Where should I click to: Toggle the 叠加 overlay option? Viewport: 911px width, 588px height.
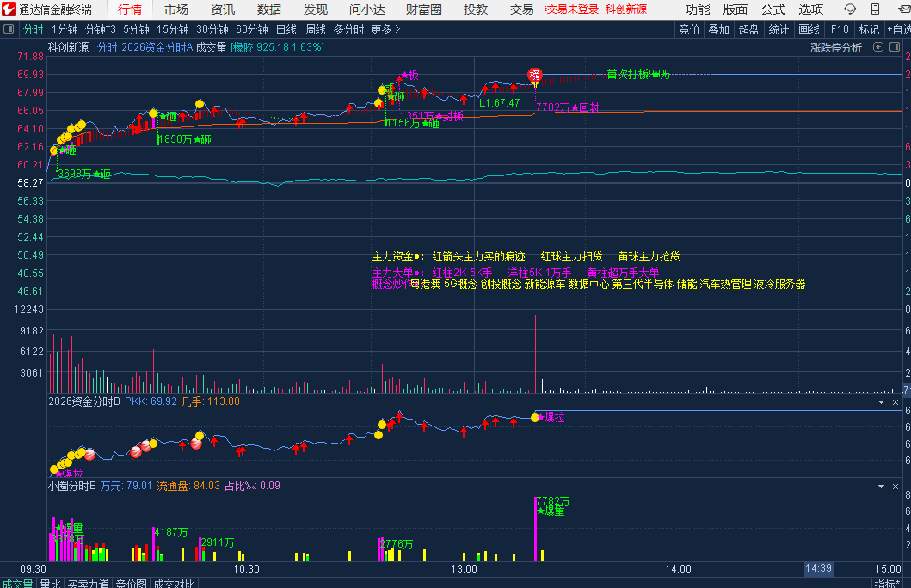tap(718, 29)
